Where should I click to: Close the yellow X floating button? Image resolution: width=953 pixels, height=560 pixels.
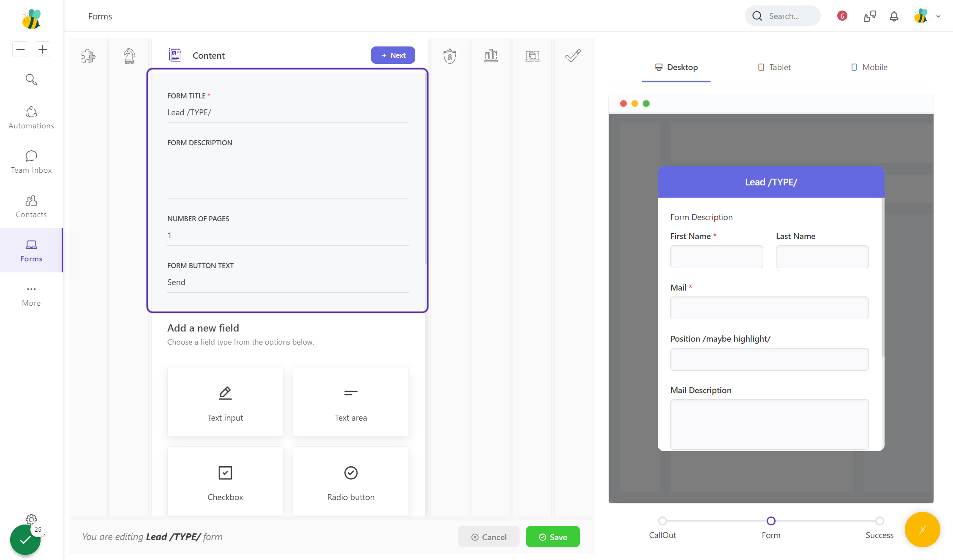pos(922,530)
